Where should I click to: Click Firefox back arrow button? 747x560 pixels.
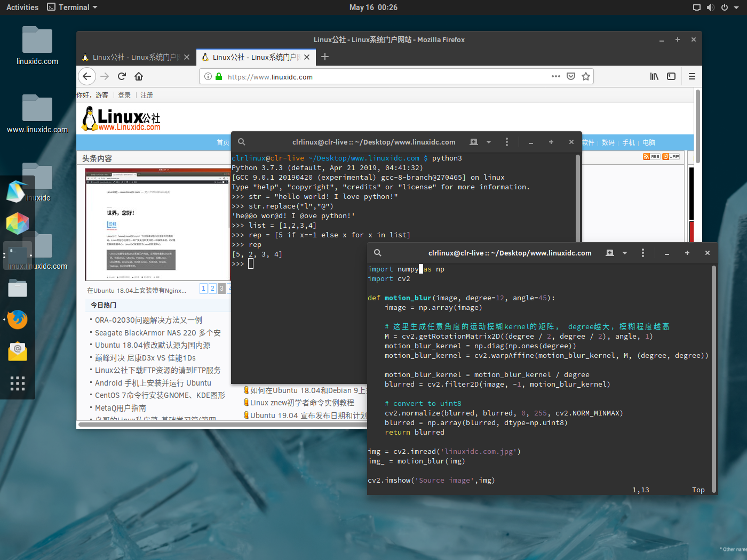(87, 76)
